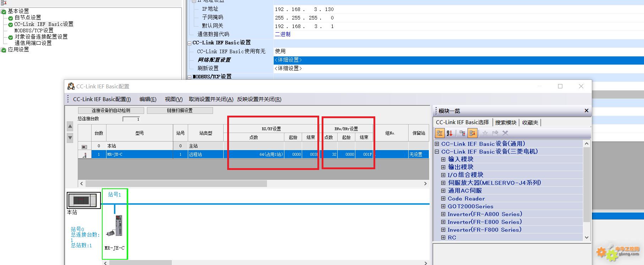Expand 伺服放大器(MELSERVO-J4系列) node

tap(443, 183)
